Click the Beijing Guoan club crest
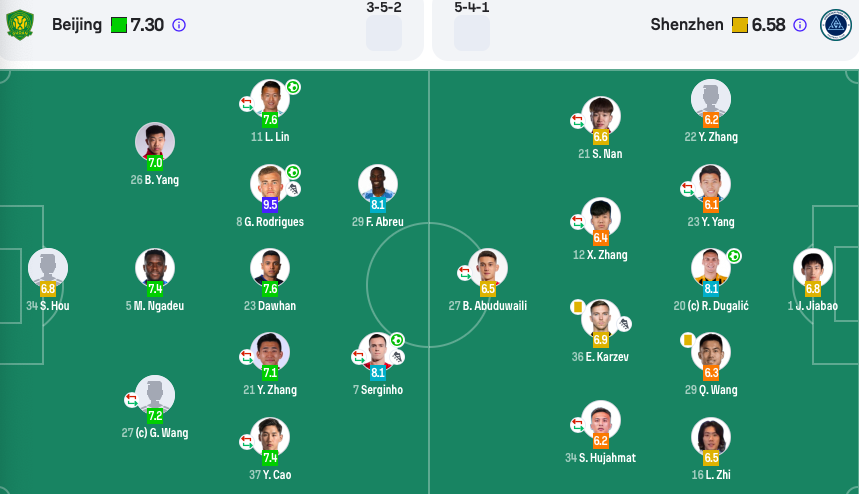The image size is (859, 494). tap(20, 25)
